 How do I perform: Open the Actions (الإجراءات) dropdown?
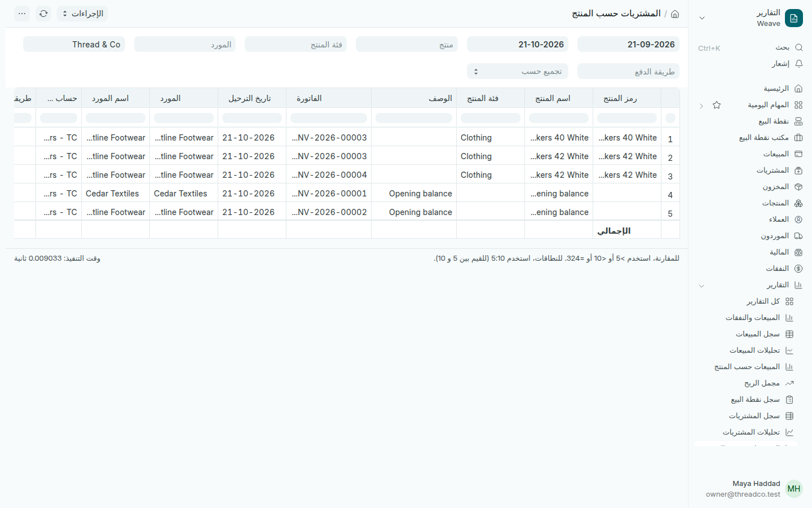tap(82, 14)
